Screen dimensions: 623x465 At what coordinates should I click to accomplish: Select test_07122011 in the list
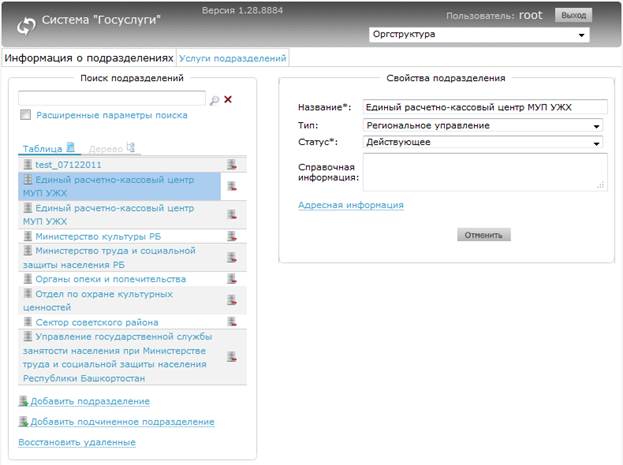click(x=68, y=165)
